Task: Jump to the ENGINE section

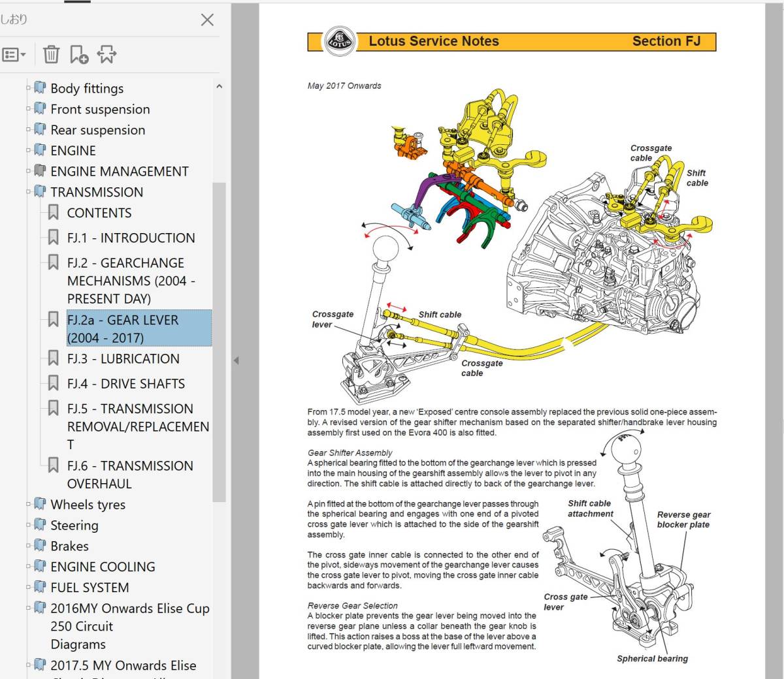Action: 73,151
